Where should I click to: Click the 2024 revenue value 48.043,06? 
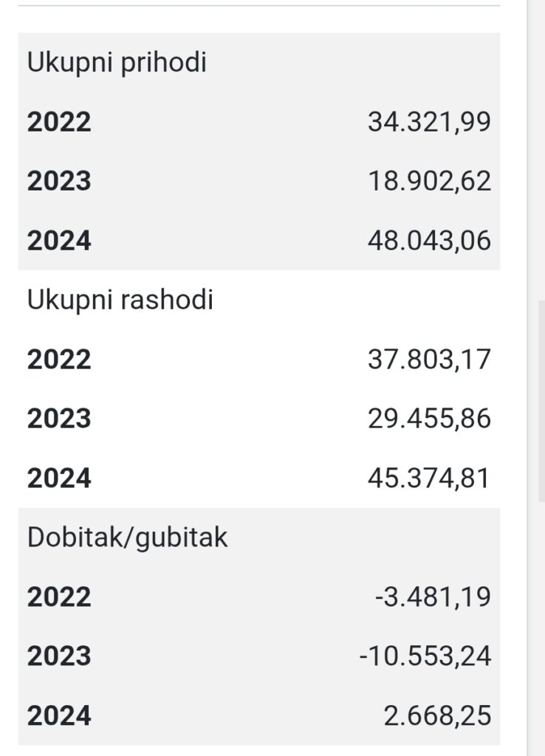429,241
